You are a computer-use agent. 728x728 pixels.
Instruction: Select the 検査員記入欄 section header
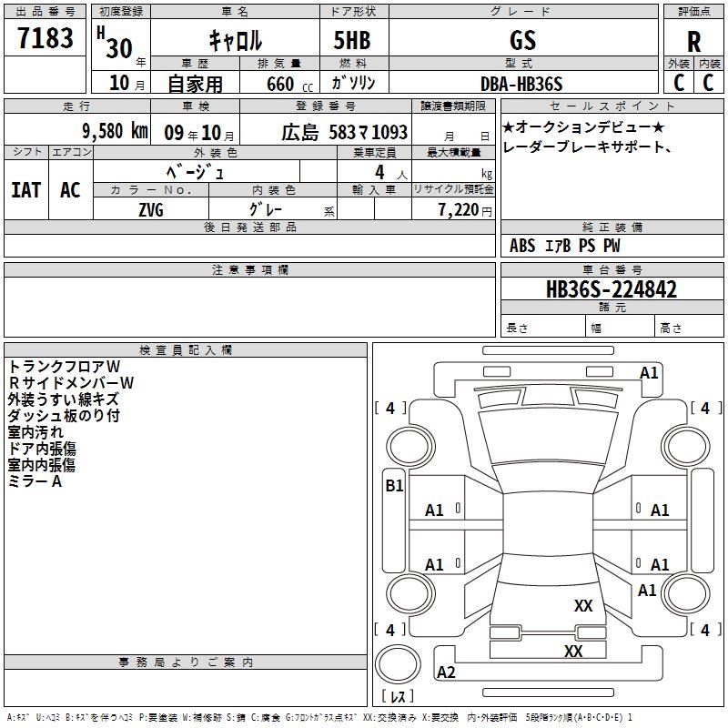click(x=186, y=350)
